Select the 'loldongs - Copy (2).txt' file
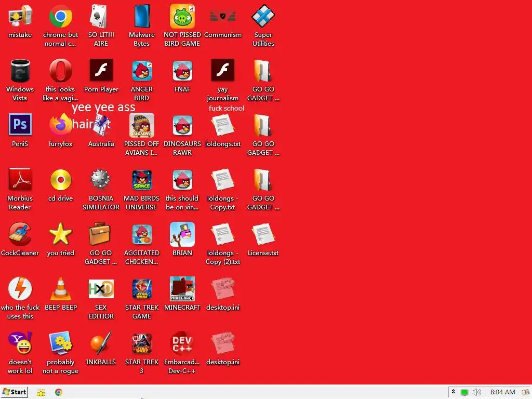Image resolution: width=532 pixels, height=399 pixels. click(x=222, y=234)
